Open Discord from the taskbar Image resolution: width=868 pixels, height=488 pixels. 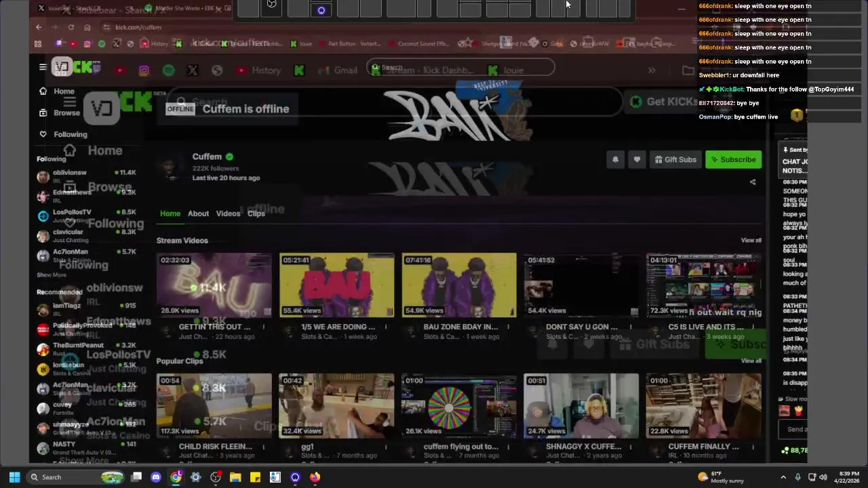pos(156,477)
